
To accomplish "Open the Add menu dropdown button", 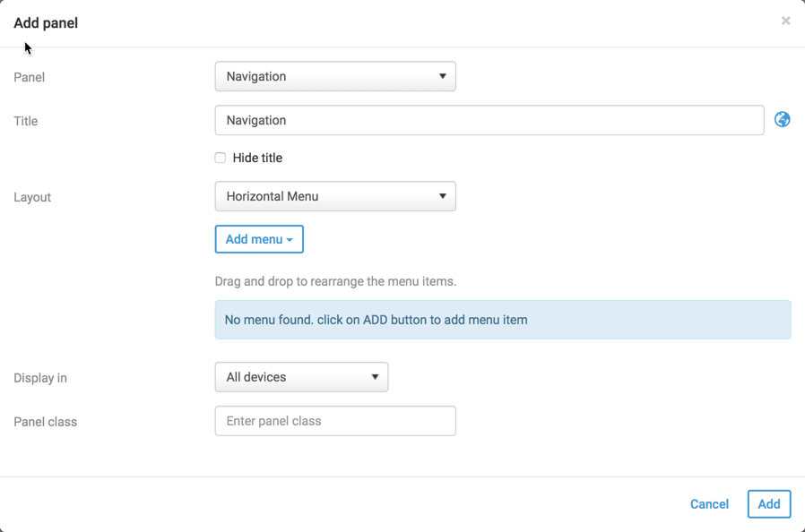I will point(259,240).
